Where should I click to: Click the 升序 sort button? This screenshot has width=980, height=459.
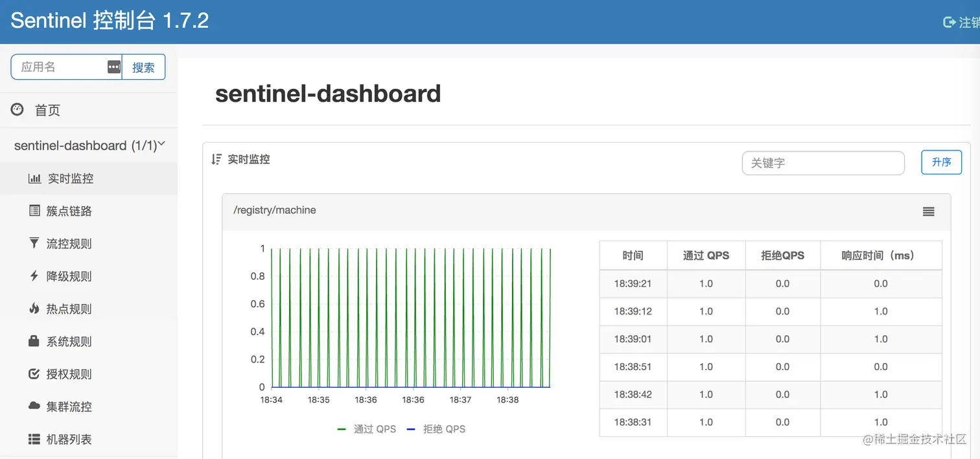click(941, 162)
